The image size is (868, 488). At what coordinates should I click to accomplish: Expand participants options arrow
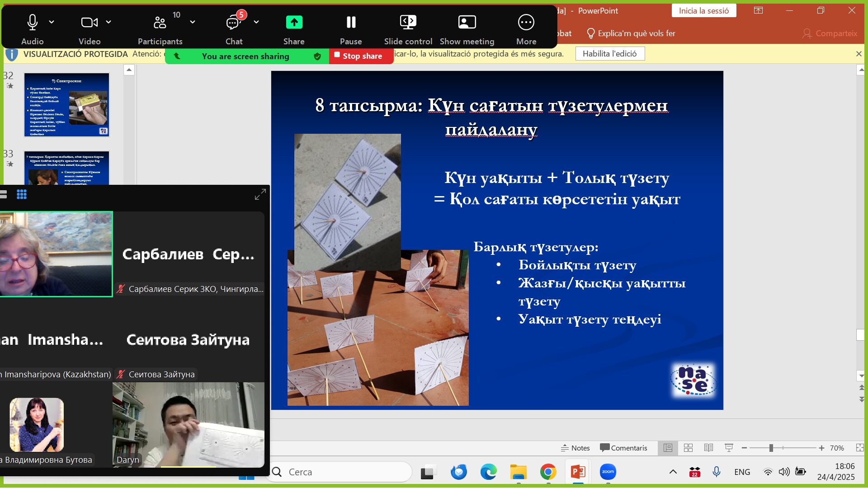point(193,22)
